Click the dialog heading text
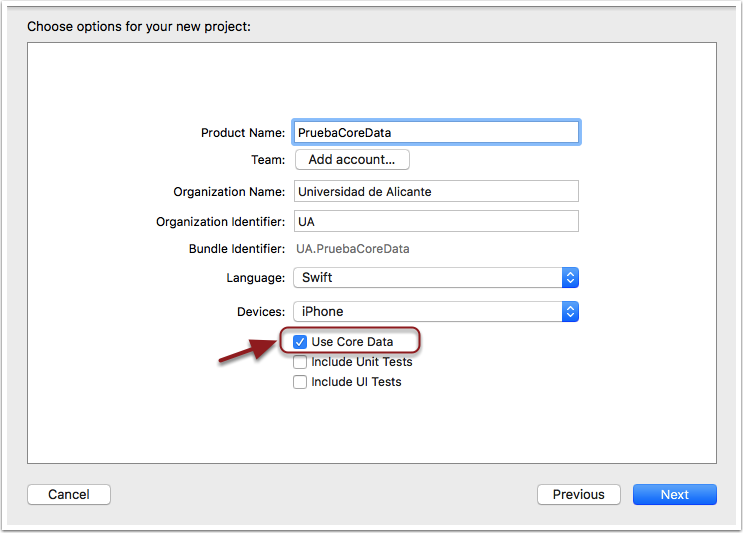Image resolution: width=743 pixels, height=533 pixels. click(x=139, y=26)
